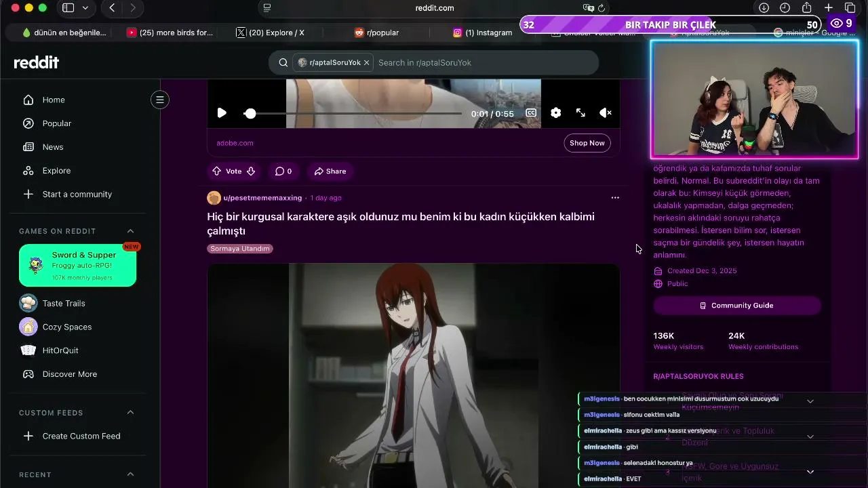Expand the second community rule
Screen dimensions: 868x488
810,436
